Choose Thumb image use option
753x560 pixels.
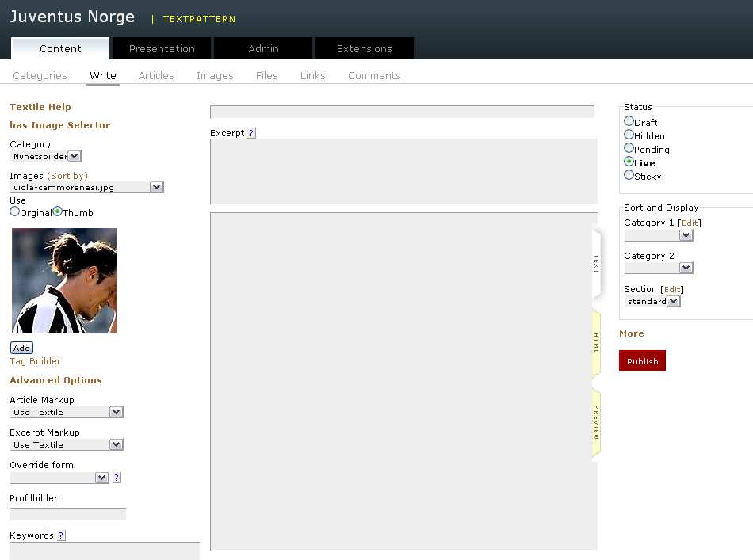57,211
